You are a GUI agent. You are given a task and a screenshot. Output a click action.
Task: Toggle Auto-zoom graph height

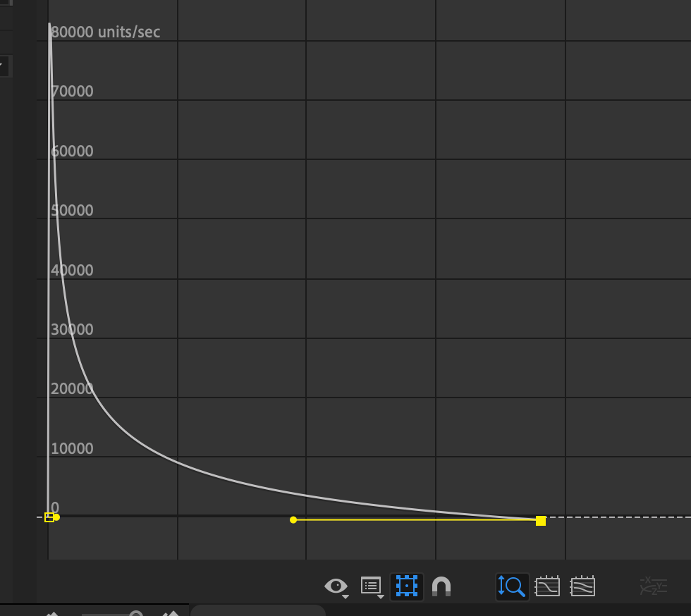tap(512, 586)
